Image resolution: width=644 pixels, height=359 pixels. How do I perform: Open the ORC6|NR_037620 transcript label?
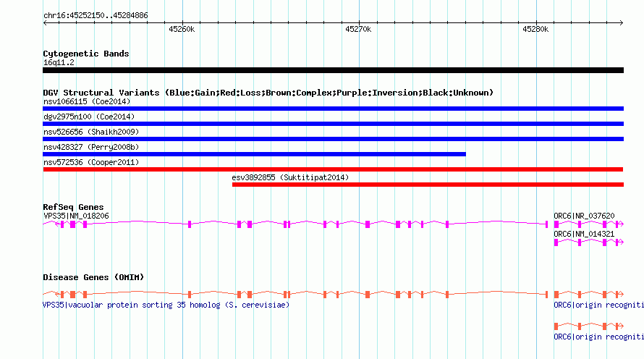pyautogui.click(x=584, y=216)
